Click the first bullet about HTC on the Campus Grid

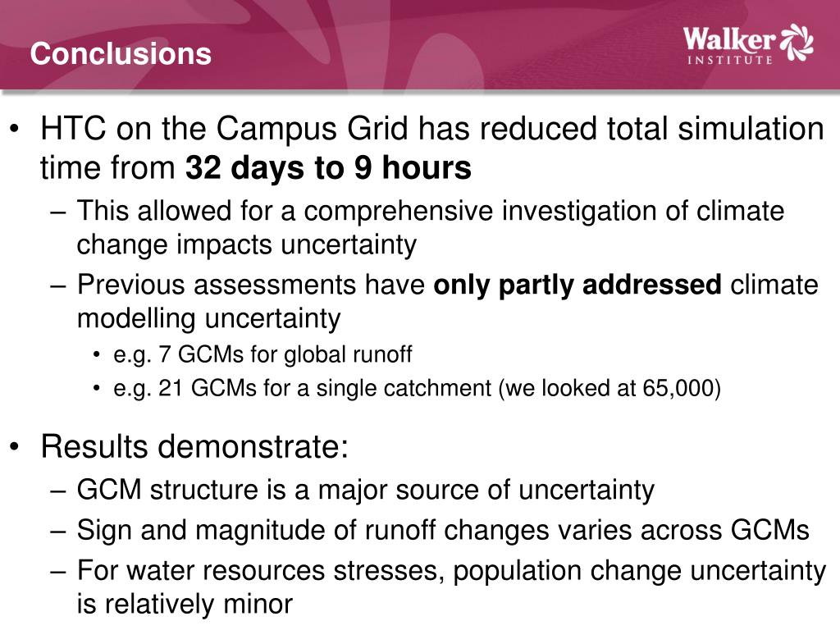[431, 148]
